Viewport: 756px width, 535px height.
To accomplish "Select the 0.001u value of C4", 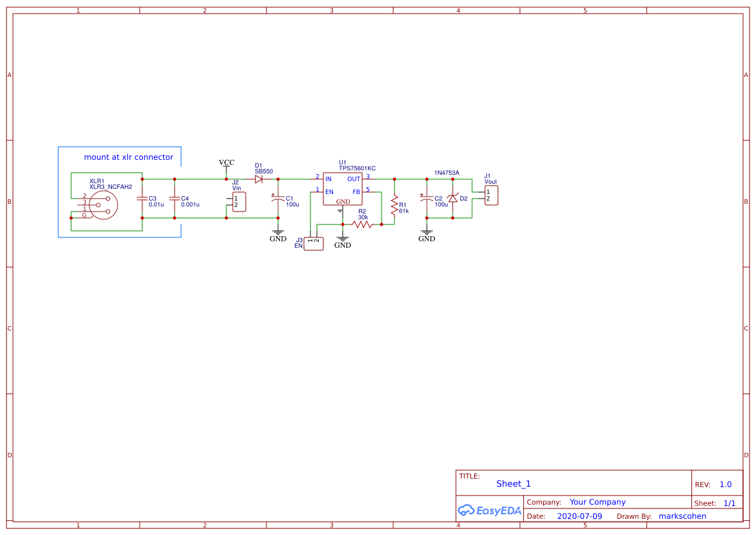I will pyautogui.click(x=190, y=204).
